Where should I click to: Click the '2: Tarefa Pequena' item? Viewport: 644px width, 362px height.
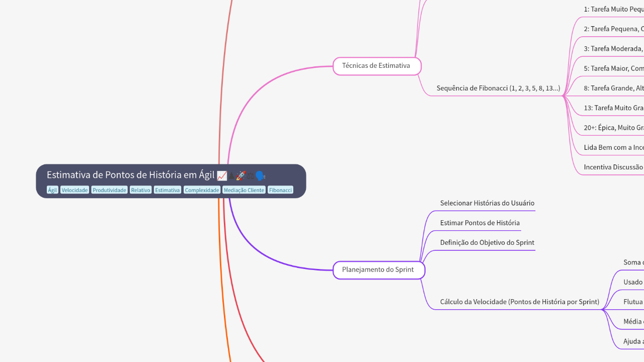pyautogui.click(x=614, y=29)
